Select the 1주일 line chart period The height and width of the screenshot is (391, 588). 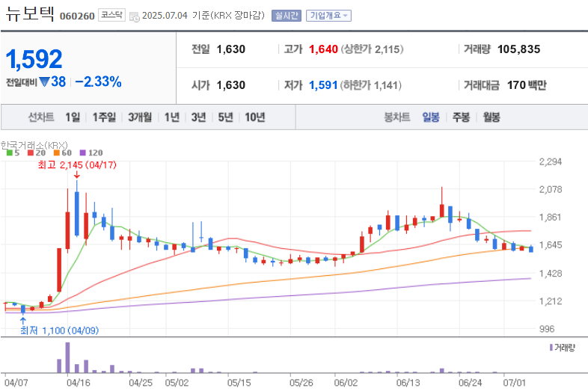[104, 117]
